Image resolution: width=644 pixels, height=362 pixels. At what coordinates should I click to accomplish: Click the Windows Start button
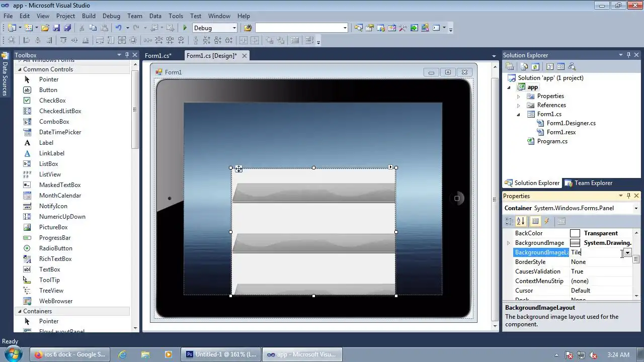coord(12,354)
